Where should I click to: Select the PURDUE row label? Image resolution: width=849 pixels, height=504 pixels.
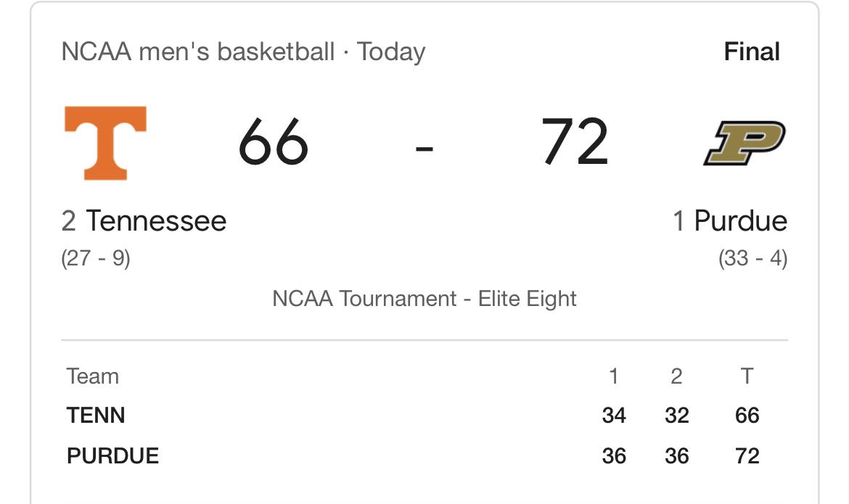pyautogui.click(x=112, y=456)
